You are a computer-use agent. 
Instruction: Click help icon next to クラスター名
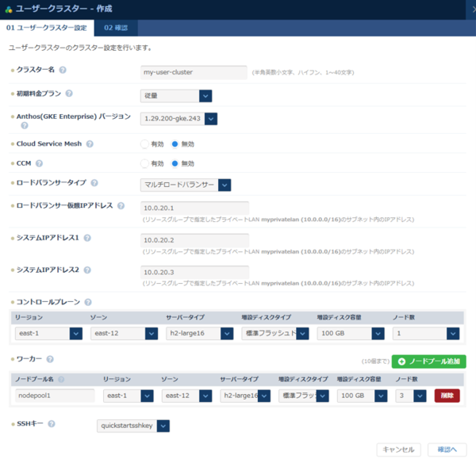click(x=63, y=71)
